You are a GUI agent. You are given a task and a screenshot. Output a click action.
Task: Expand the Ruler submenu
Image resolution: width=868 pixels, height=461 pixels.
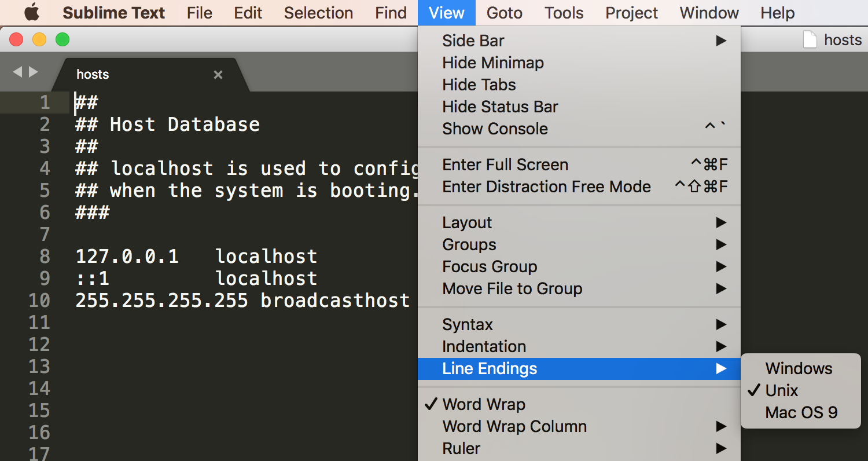(579, 448)
